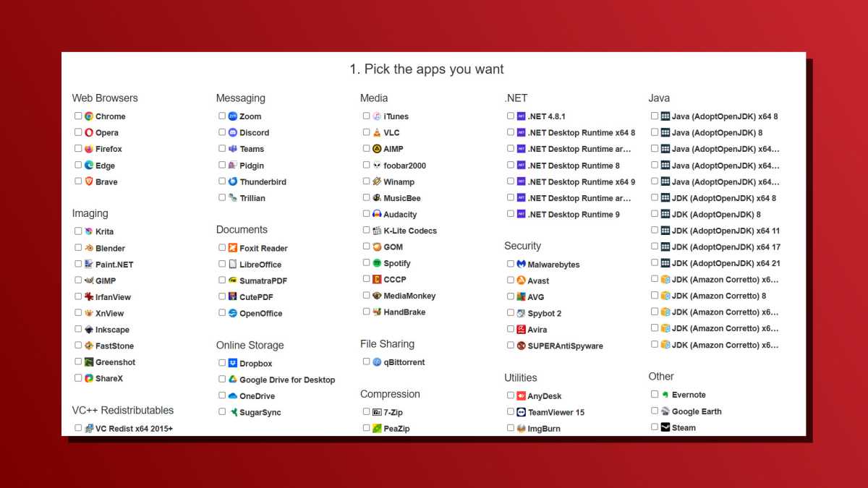Check the foobar2000 checkbox
Image resolution: width=868 pixels, height=488 pixels.
coord(366,165)
